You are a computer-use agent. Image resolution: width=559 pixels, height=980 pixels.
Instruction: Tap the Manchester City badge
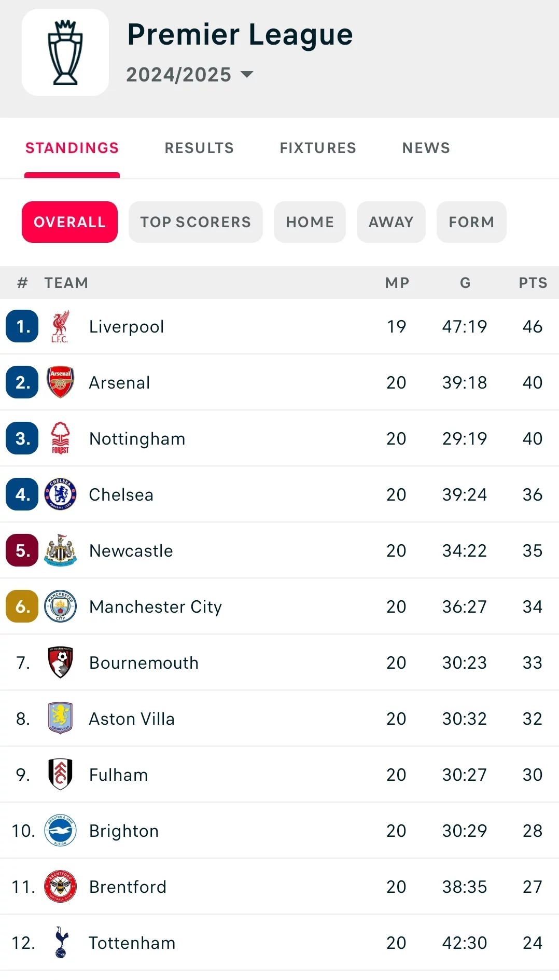pyautogui.click(x=60, y=606)
